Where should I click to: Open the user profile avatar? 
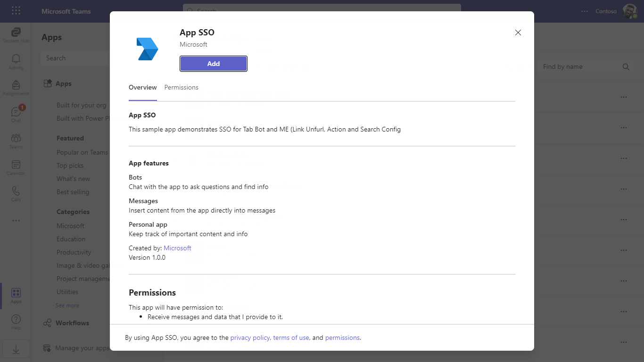tap(630, 11)
